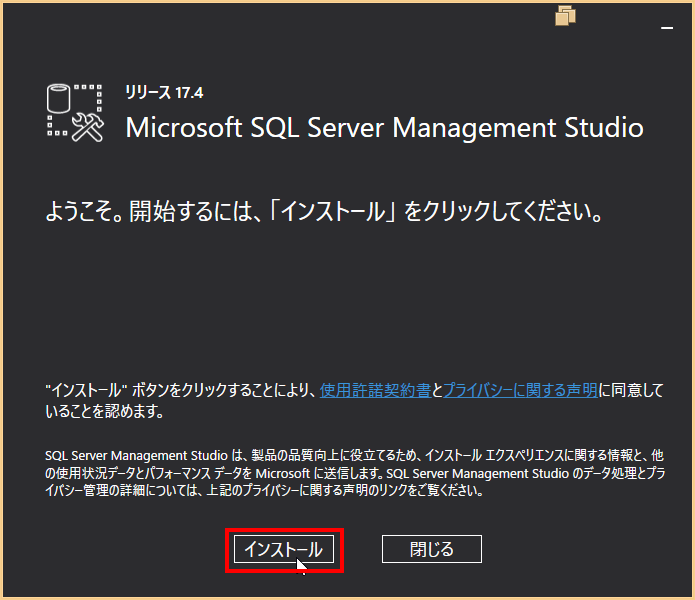Viewport: 695px width, 600px height.
Task: Click the stacked windows icon at top
Action: pyautogui.click(x=565, y=16)
